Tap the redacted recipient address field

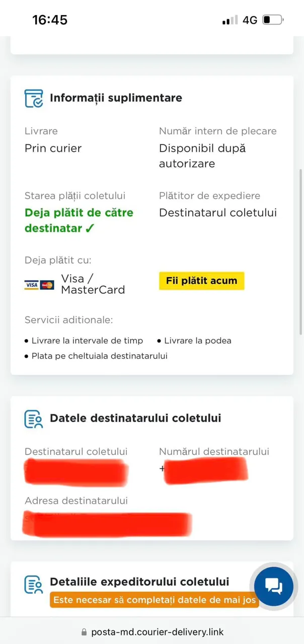tap(107, 523)
